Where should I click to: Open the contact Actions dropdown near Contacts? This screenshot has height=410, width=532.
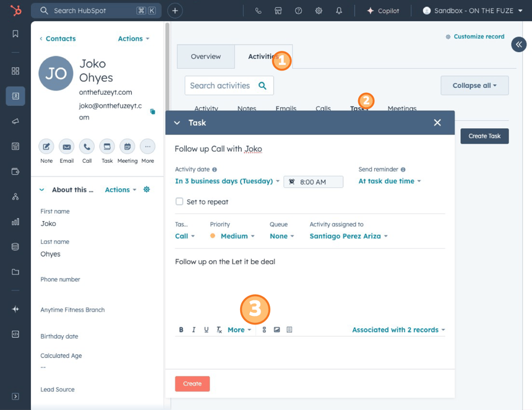(x=134, y=39)
